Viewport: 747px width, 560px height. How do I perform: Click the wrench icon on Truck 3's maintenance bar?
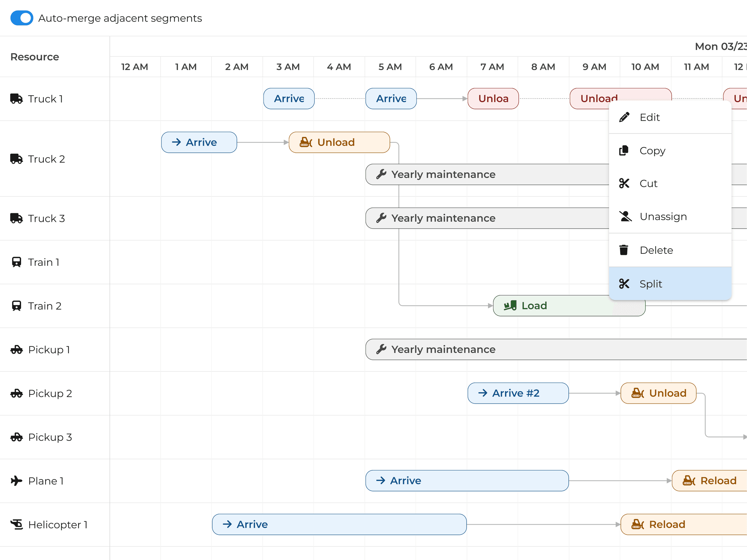click(x=381, y=218)
